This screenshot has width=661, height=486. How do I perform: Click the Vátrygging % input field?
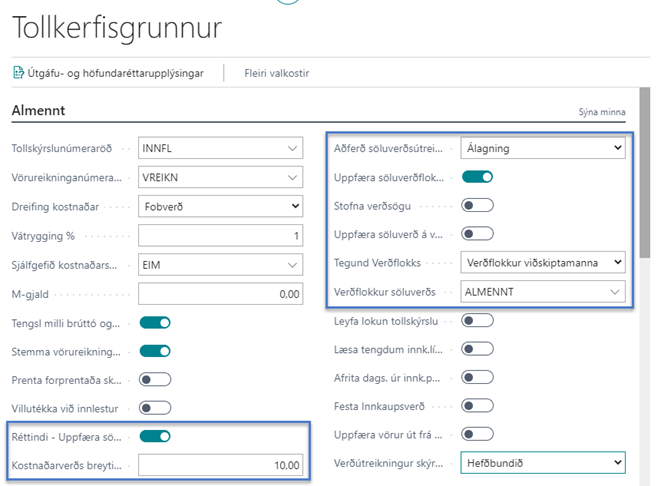pos(220,235)
